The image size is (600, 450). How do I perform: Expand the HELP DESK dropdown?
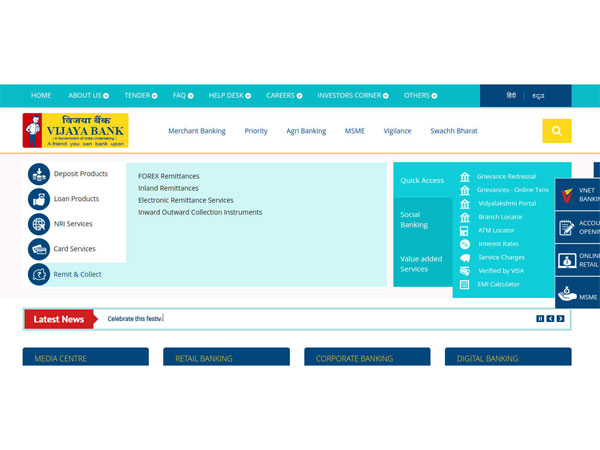(229, 96)
